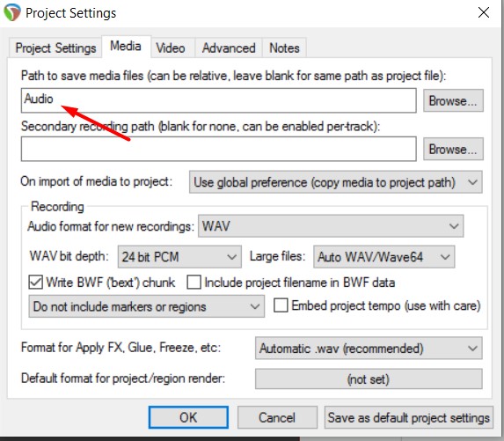Tick Embed project tempo checkbox

coord(281,305)
